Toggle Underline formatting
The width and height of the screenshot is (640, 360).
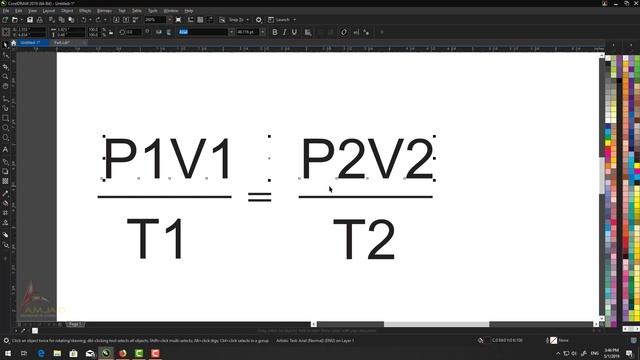[x=294, y=32]
